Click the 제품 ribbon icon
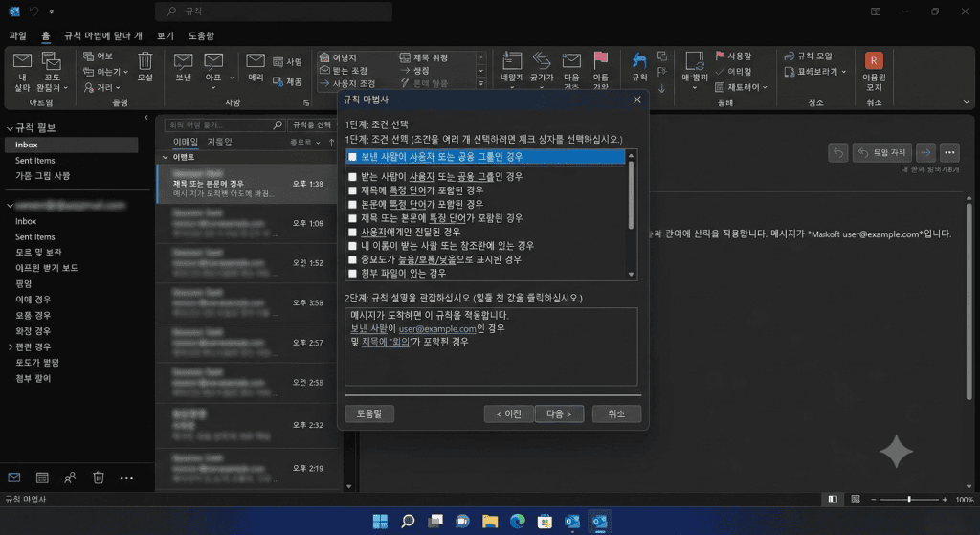Viewport: 980px width, 535px height. (278, 82)
